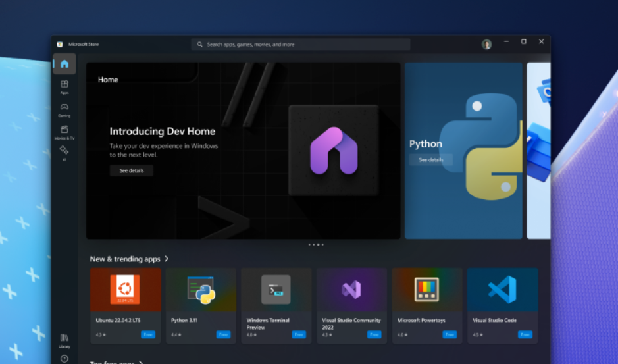Click the Ubuntu 22.04.2 LTS title text
This screenshot has height=364, width=618.
tap(118, 320)
